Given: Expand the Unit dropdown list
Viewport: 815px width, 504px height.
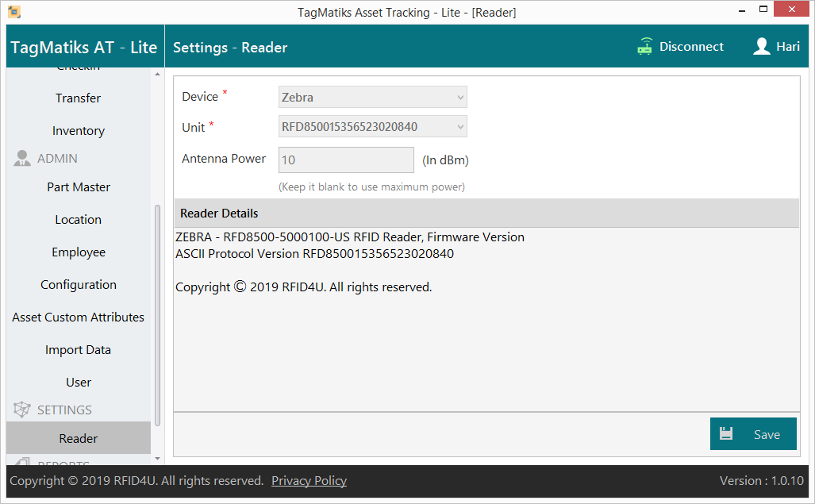Looking at the screenshot, I should click(372, 127).
